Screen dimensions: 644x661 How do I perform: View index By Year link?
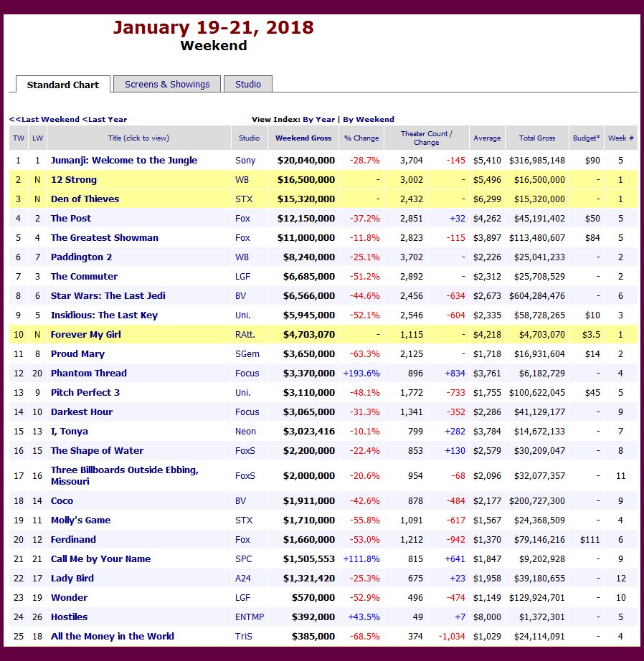point(318,119)
